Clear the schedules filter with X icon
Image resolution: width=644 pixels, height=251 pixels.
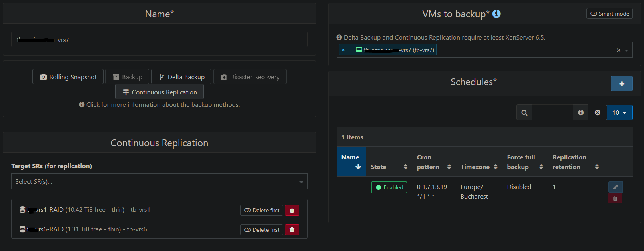click(598, 112)
